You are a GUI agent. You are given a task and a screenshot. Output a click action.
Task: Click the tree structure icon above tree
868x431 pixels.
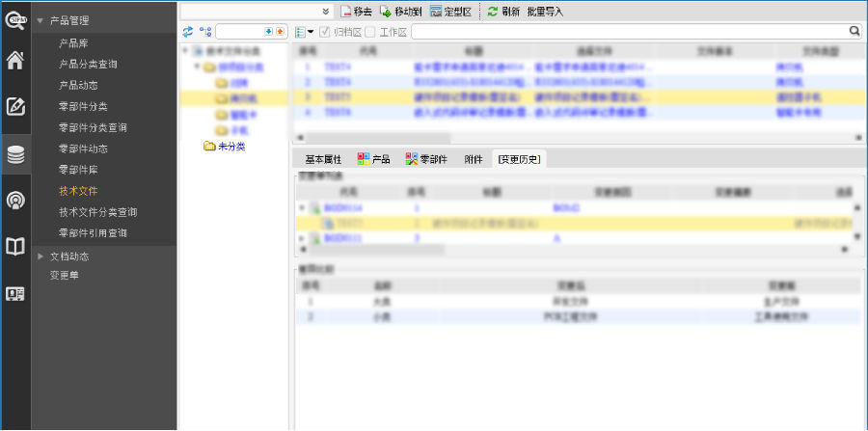click(205, 32)
